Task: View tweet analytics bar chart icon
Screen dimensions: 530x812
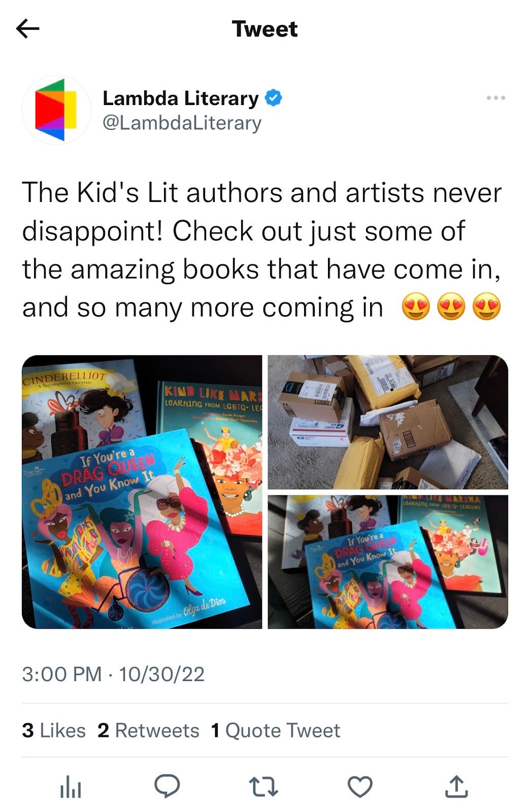Action: [x=71, y=787]
